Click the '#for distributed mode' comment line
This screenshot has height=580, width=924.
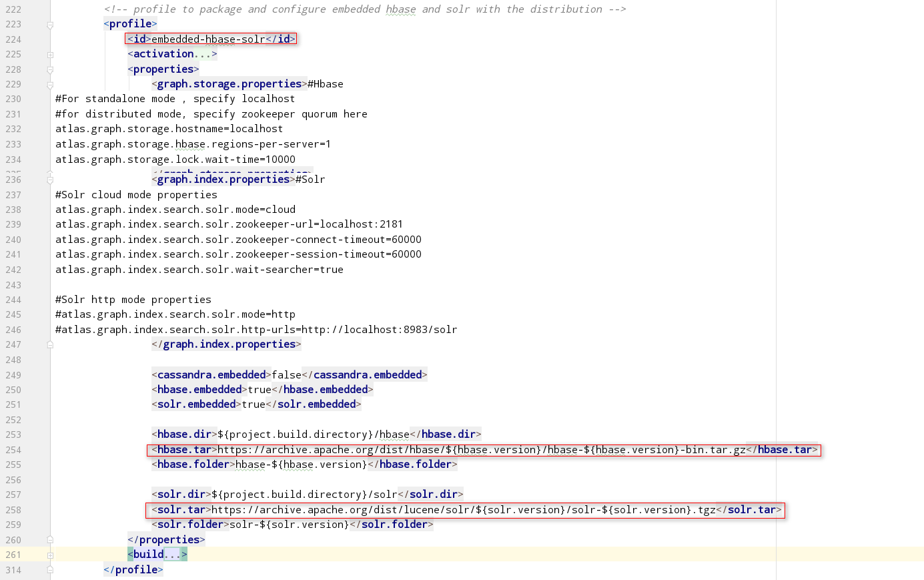(211, 114)
